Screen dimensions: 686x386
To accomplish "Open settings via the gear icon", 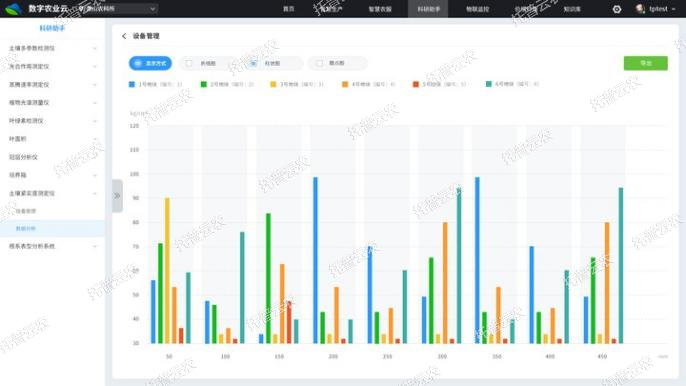I will [616, 9].
